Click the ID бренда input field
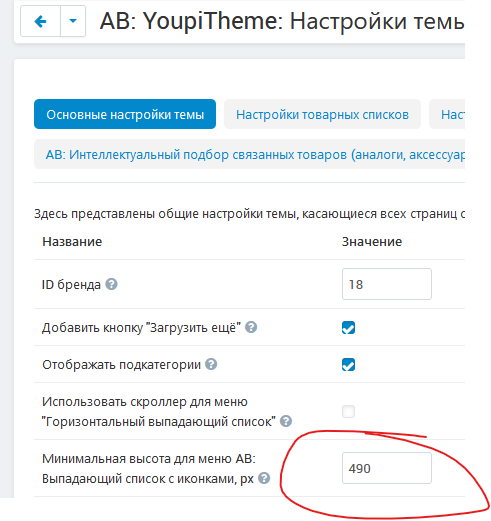 tap(387, 284)
